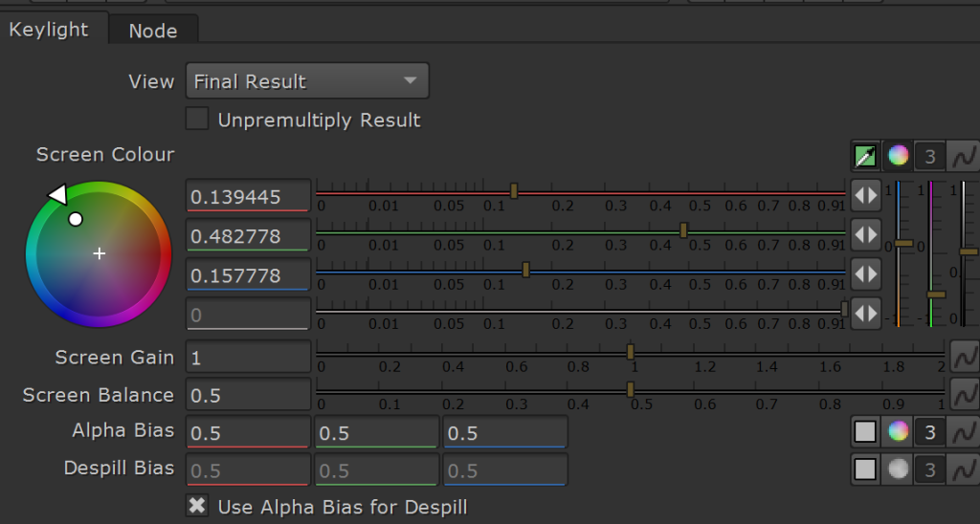
Task: Click the Alpha Bias label
Action: pos(122,430)
